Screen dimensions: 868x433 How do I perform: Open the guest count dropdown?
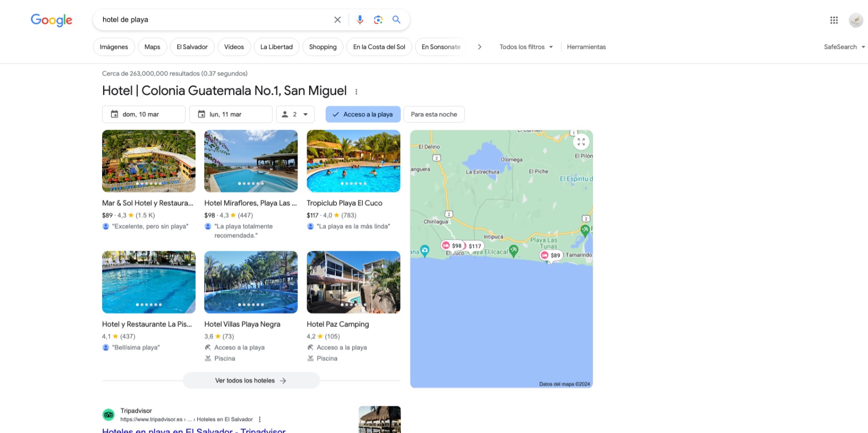coord(295,114)
